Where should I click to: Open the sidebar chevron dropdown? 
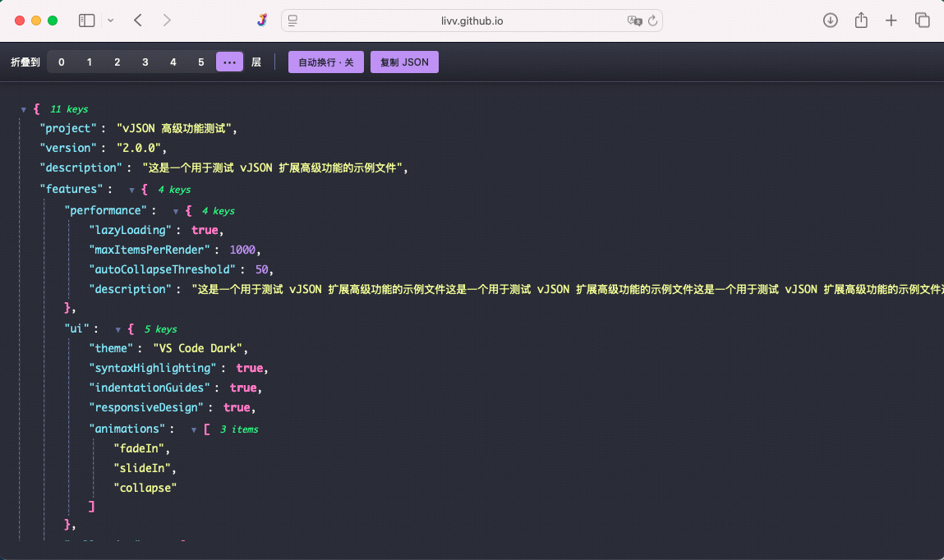click(111, 20)
